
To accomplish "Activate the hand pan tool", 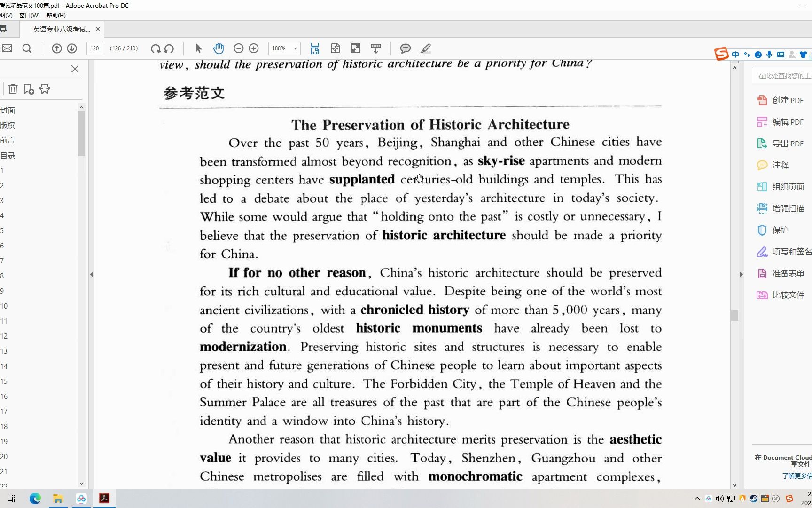I will 219,48.
